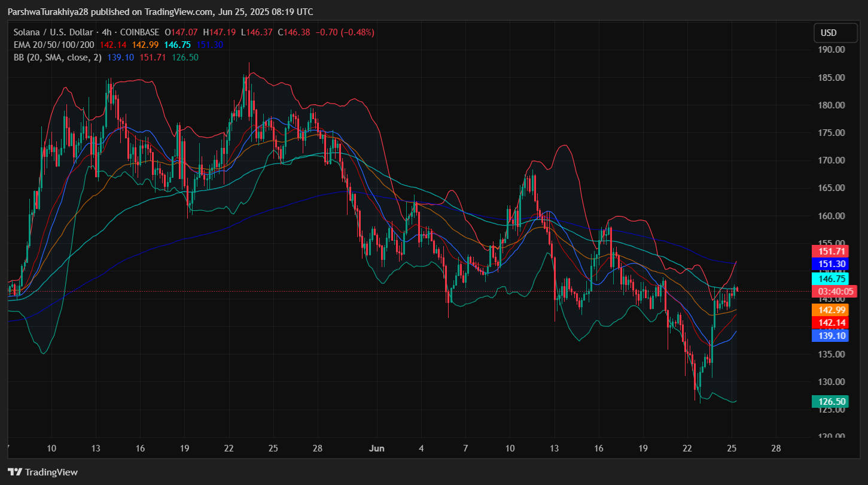The width and height of the screenshot is (868, 485).
Task: Select the BB (20, SMA, close, 2) legend
Action: [x=59, y=57]
